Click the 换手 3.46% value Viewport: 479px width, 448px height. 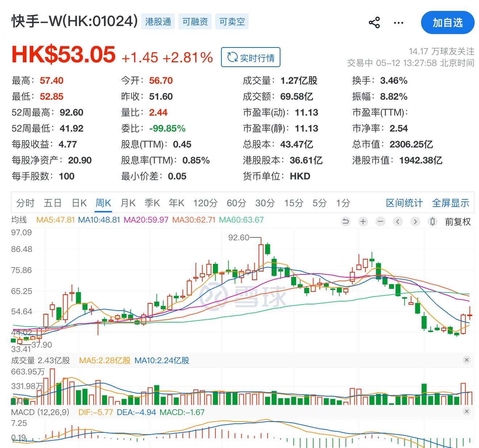point(394,80)
